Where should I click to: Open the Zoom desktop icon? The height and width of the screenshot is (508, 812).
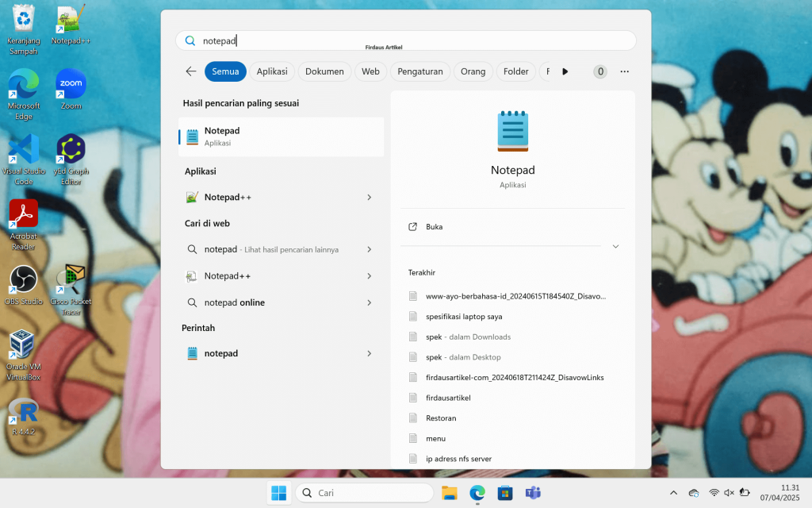point(71,85)
